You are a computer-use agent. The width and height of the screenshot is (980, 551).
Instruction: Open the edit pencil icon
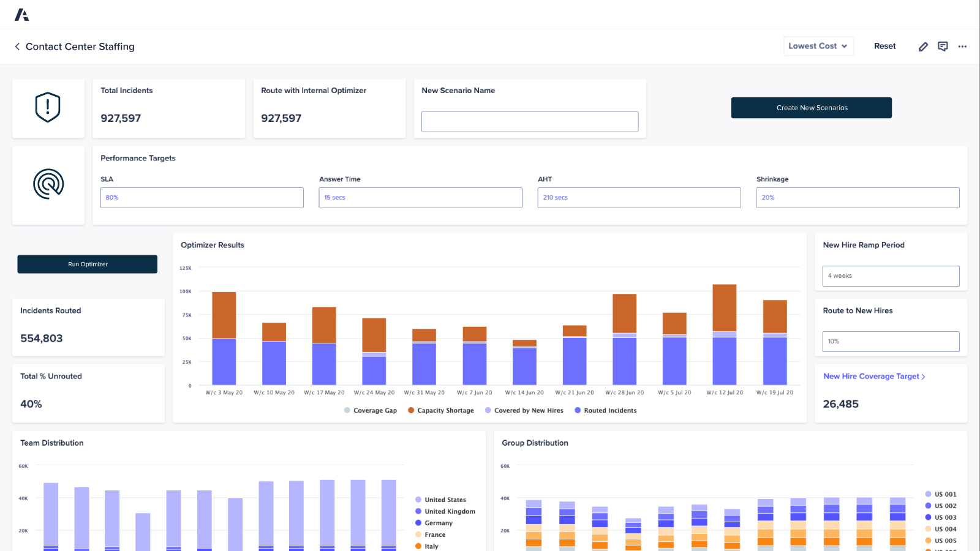tap(923, 46)
